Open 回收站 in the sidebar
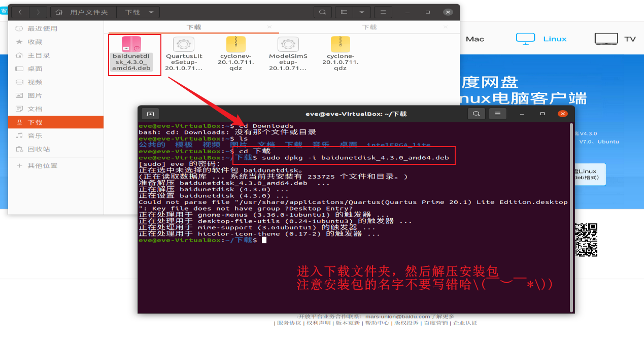 [x=56, y=149]
